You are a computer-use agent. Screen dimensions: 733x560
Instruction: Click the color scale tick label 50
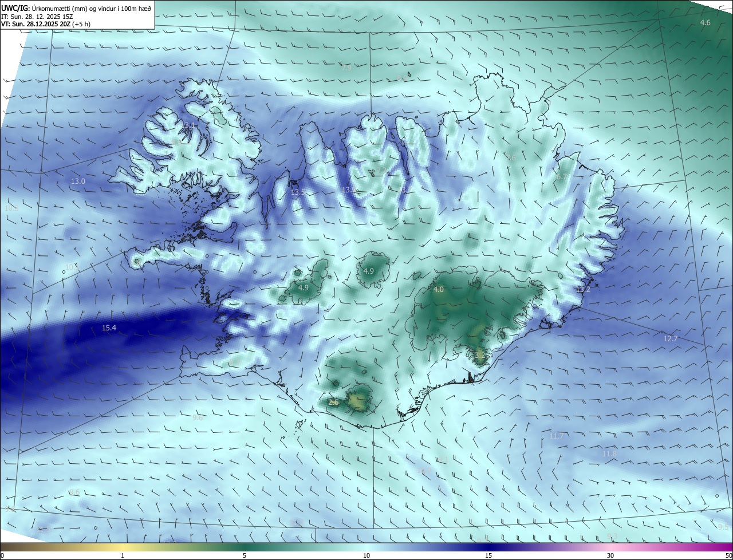coord(728,556)
